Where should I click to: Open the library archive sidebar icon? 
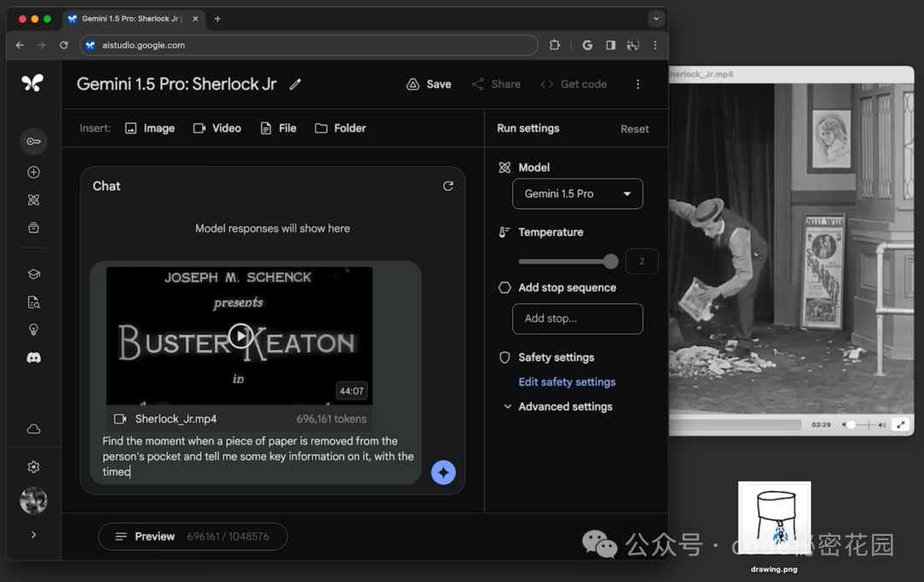[33, 228]
